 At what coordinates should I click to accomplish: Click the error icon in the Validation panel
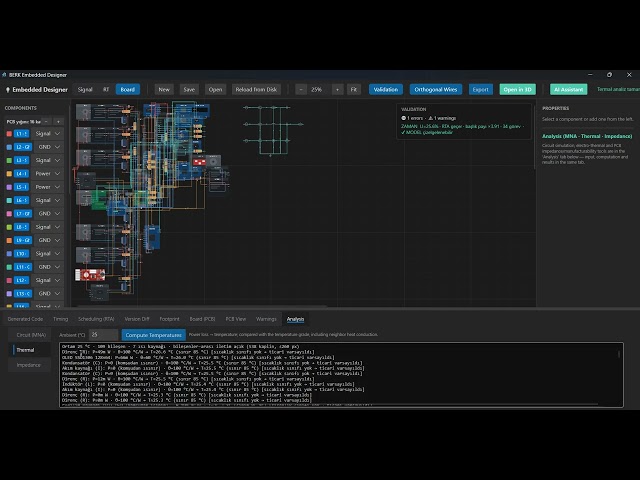pyautogui.click(x=403, y=118)
